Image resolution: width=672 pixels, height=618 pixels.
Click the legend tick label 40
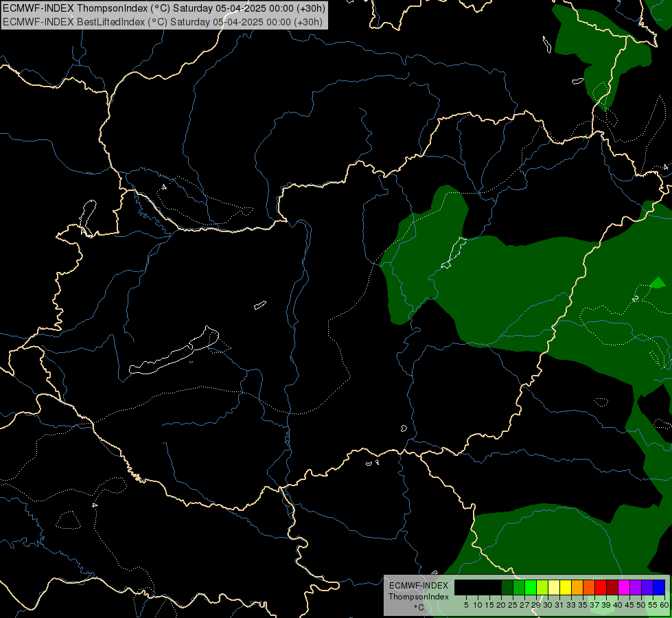tap(618, 605)
